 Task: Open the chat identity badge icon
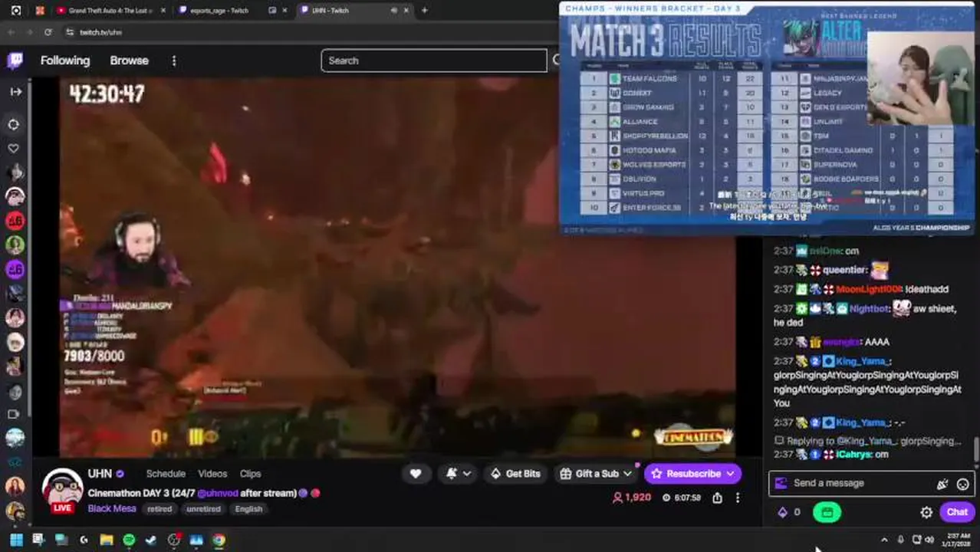click(x=781, y=483)
